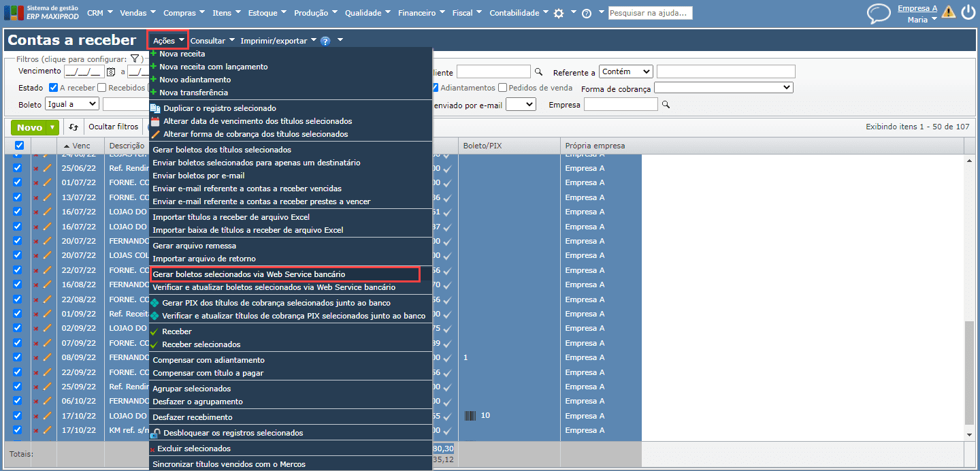Click the help question mark in top bar
The height and width of the screenshot is (471, 980).
(587, 13)
